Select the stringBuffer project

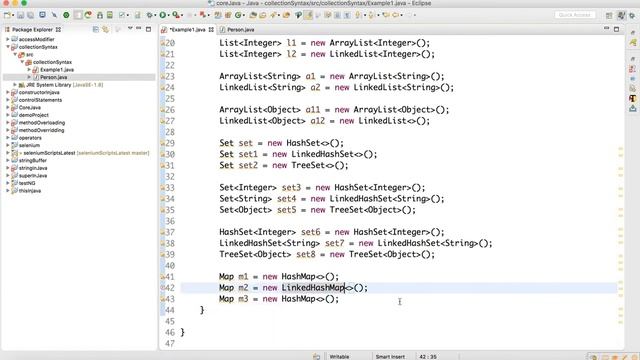[x=33, y=160]
